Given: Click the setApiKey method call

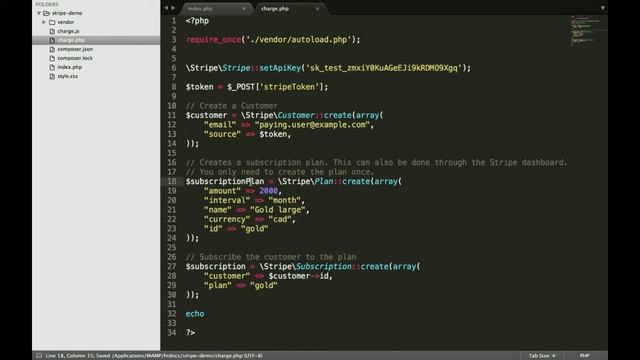Looking at the screenshot, I should tap(280, 68).
